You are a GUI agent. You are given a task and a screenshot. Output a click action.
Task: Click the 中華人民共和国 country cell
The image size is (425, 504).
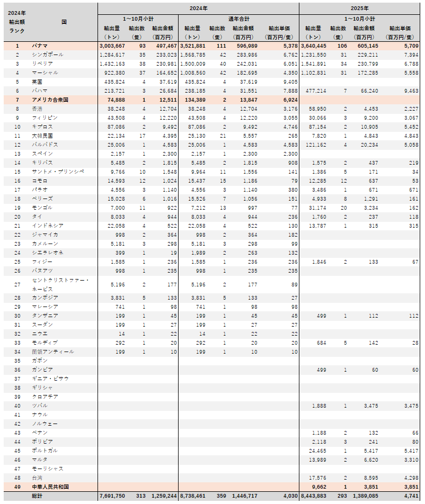[50, 487]
